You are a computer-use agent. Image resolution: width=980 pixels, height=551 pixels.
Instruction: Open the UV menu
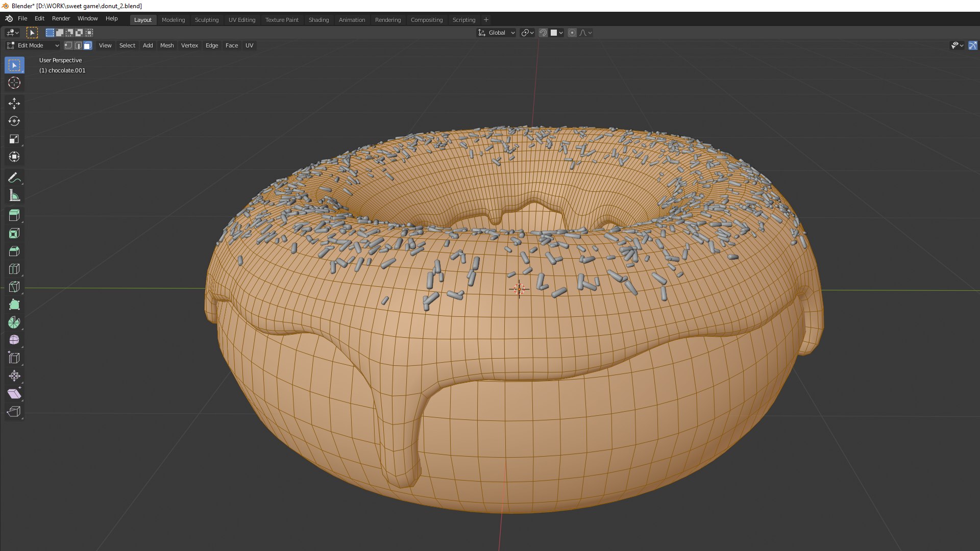249,45
